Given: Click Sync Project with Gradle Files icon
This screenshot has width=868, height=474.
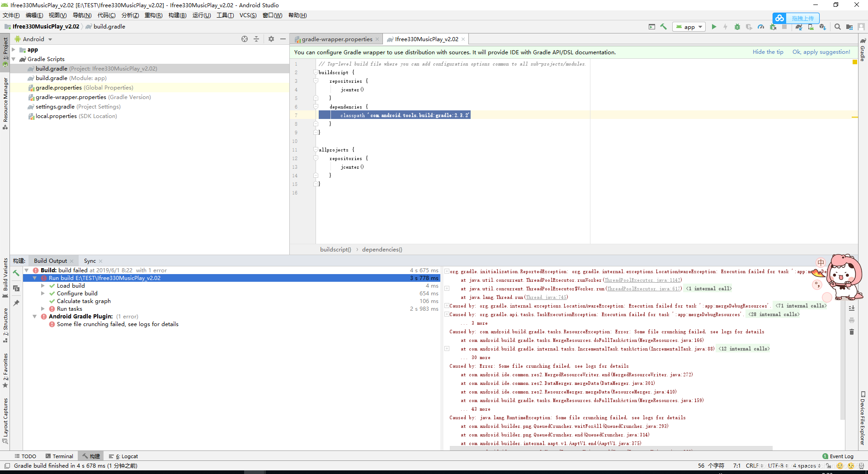Looking at the screenshot, I should point(799,27).
